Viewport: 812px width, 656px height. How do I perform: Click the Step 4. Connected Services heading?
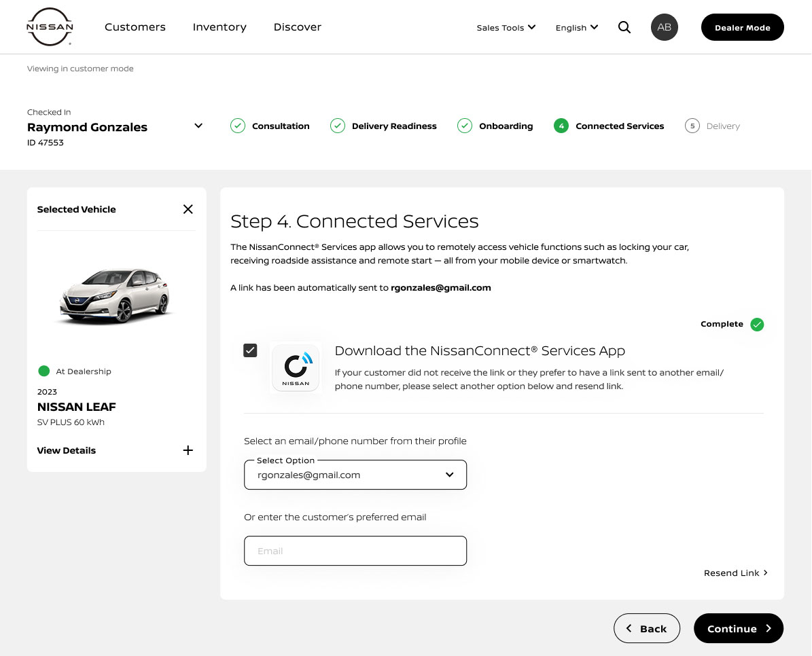click(x=354, y=221)
